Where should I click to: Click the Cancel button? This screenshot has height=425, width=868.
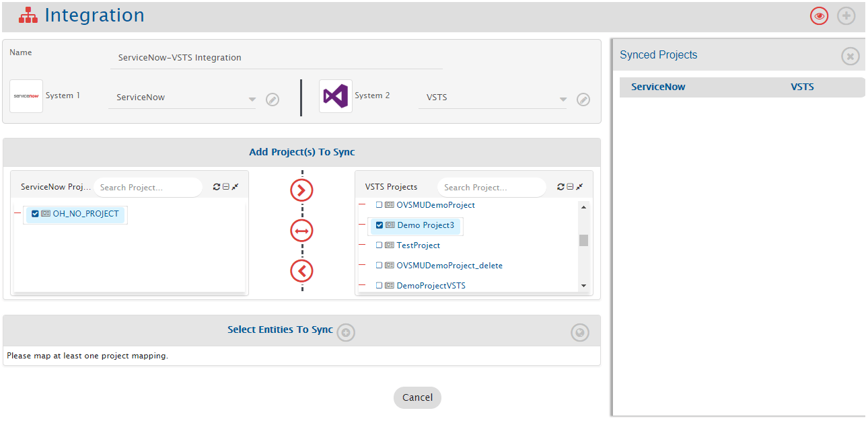pos(417,397)
